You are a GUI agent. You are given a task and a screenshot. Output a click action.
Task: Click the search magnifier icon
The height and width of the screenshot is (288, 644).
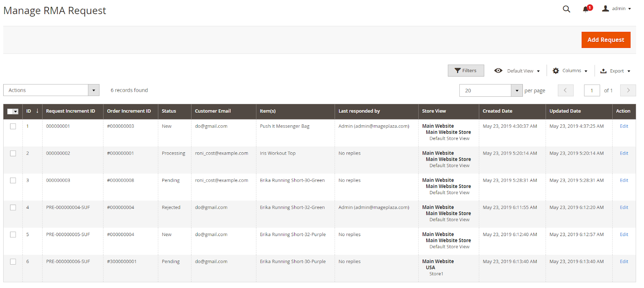[x=566, y=9]
